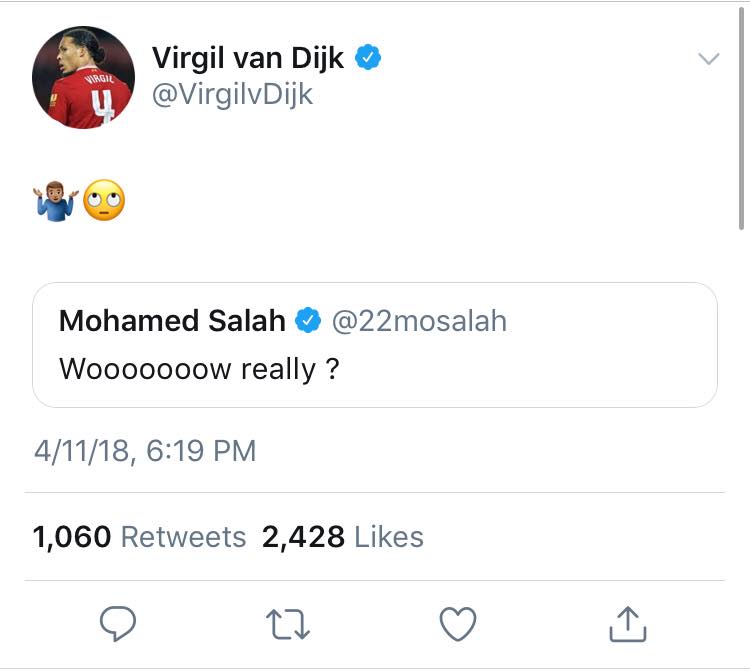The image size is (750, 671).
Task: Open the @VirgilvDijk handle
Action: pos(232,94)
